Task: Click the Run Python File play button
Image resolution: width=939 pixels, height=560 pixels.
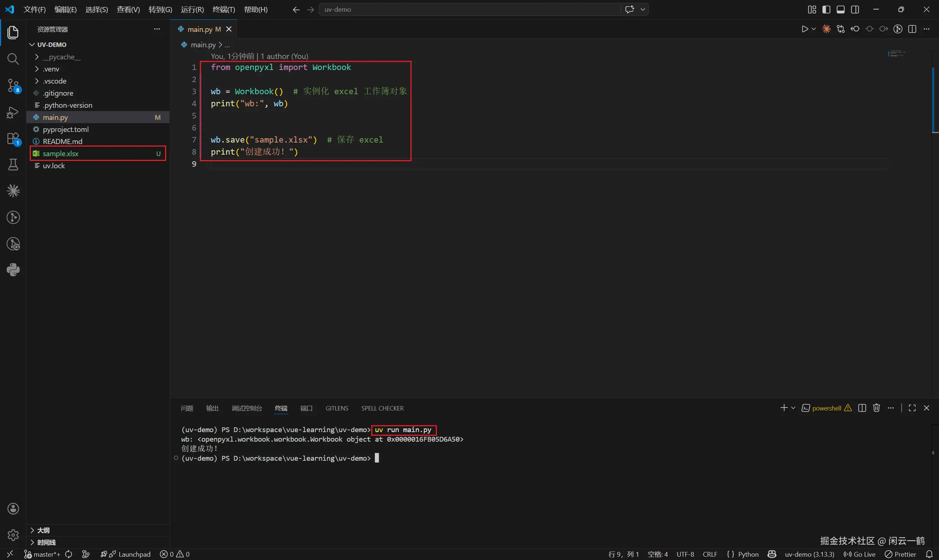Action: click(x=805, y=29)
